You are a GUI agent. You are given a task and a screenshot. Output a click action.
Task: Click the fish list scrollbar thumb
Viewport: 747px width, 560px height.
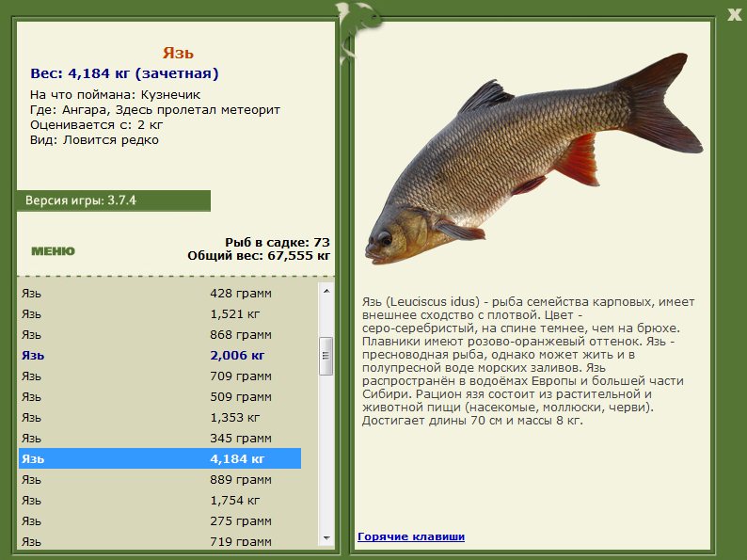tap(326, 356)
